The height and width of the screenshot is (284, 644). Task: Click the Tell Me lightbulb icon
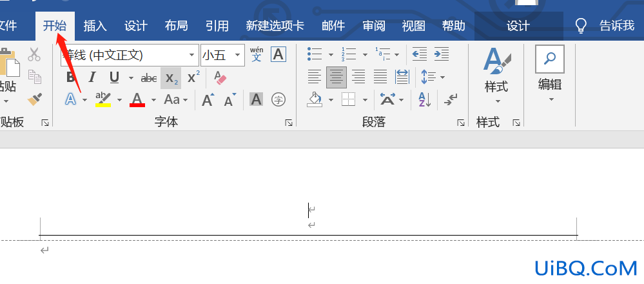[580, 26]
